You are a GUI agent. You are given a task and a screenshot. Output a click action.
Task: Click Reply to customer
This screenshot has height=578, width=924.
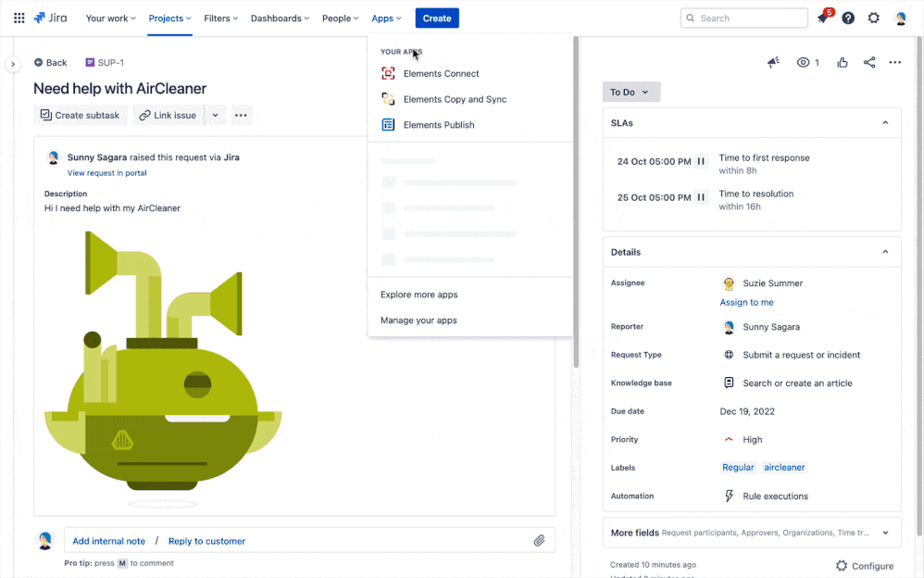tap(206, 541)
